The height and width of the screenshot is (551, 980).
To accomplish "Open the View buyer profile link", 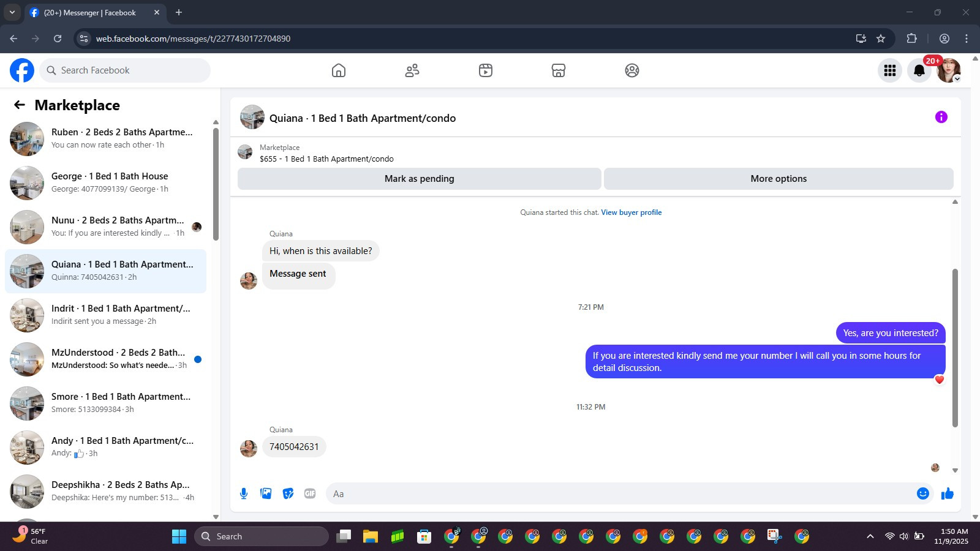I will click(631, 212).
